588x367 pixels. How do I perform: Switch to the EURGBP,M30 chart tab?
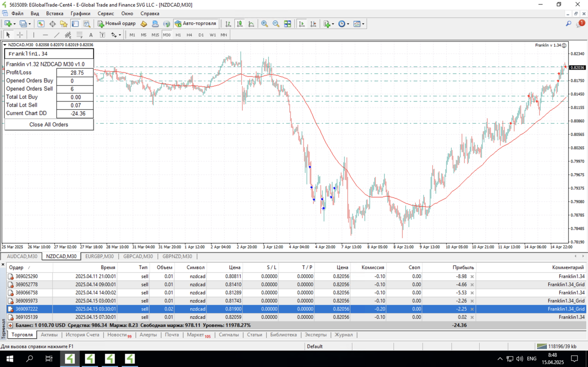(x=99, y=256)
